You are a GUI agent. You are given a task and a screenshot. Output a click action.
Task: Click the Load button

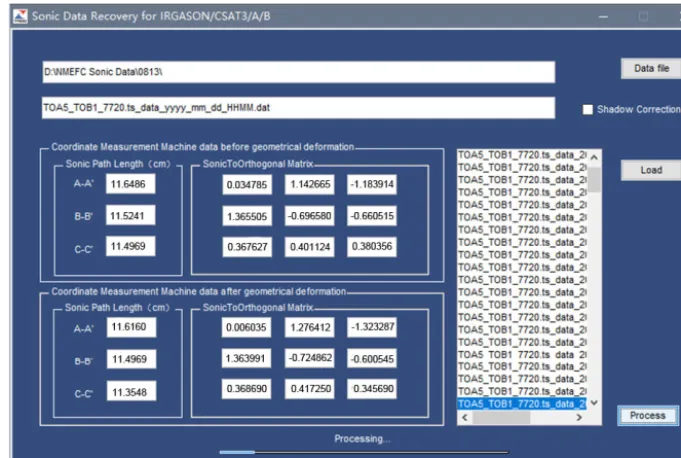[651, 170]
